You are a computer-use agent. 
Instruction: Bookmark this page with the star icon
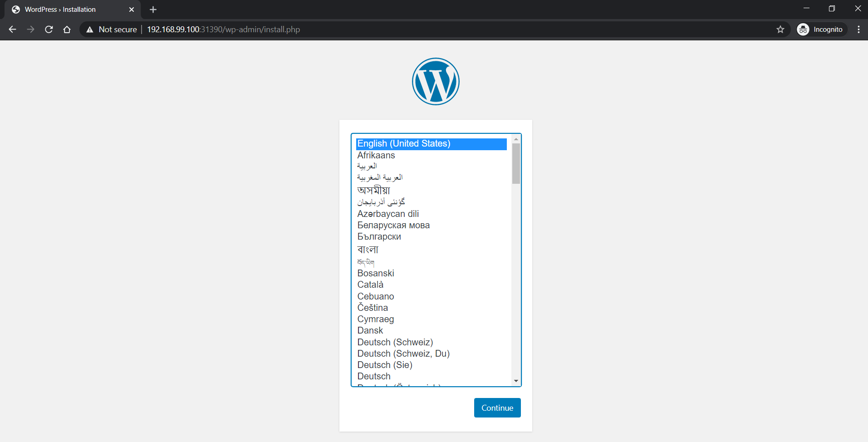coord(780,29)
